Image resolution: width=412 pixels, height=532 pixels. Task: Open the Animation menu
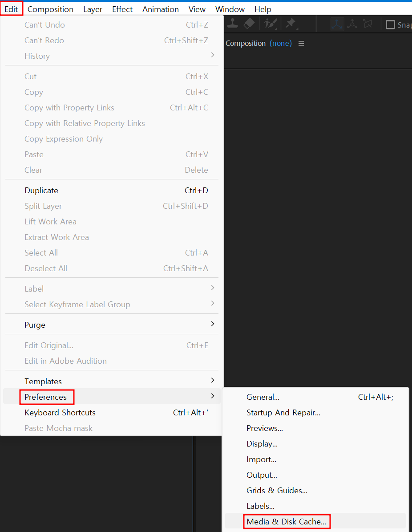[x=161, y=9]
